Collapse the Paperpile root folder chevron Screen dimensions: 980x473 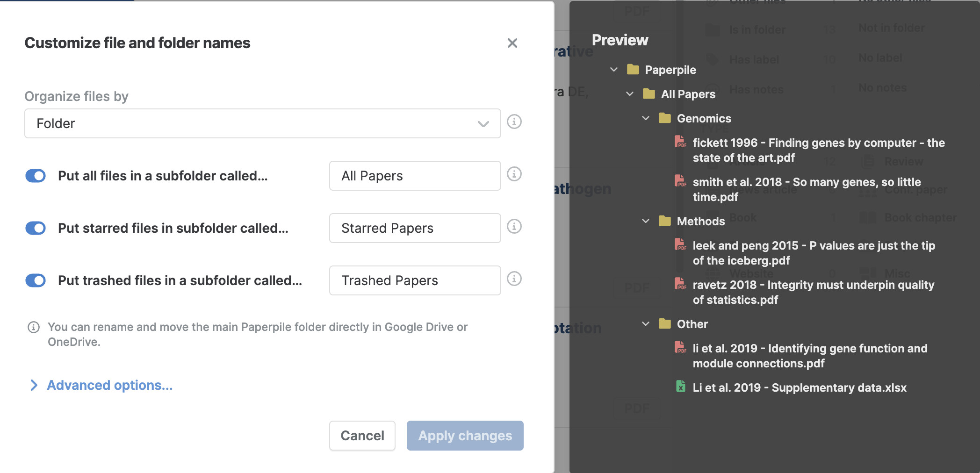pos(614,69)
